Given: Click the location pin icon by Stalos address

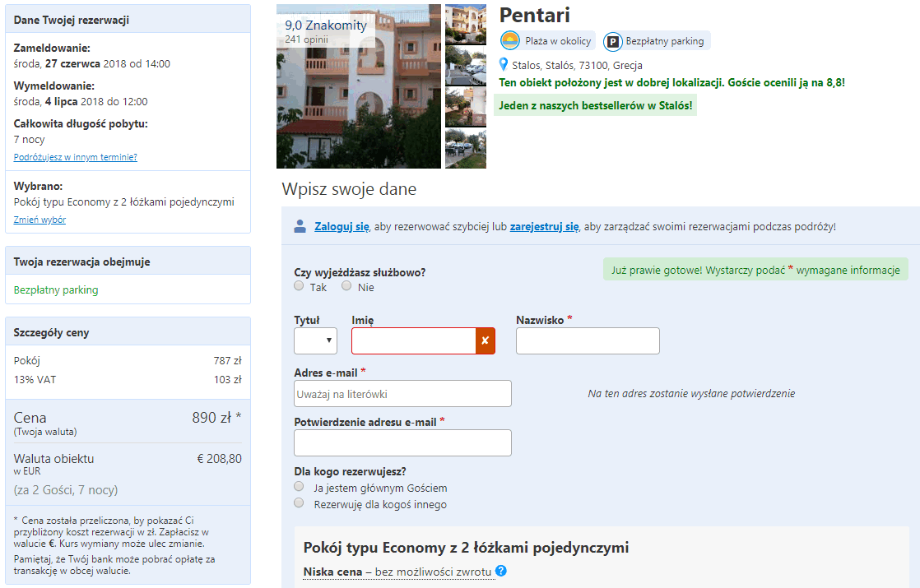Looking at the screenshot, I should (x=504, y=64).
